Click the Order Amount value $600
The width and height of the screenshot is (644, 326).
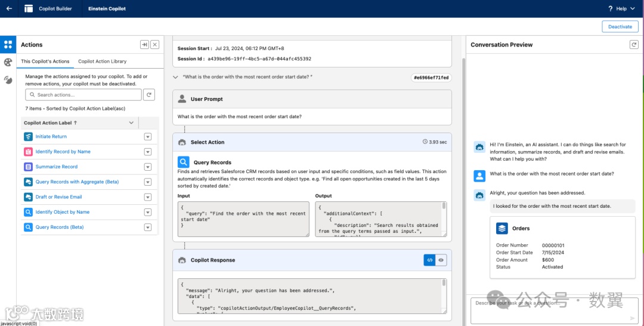(548, 260)
